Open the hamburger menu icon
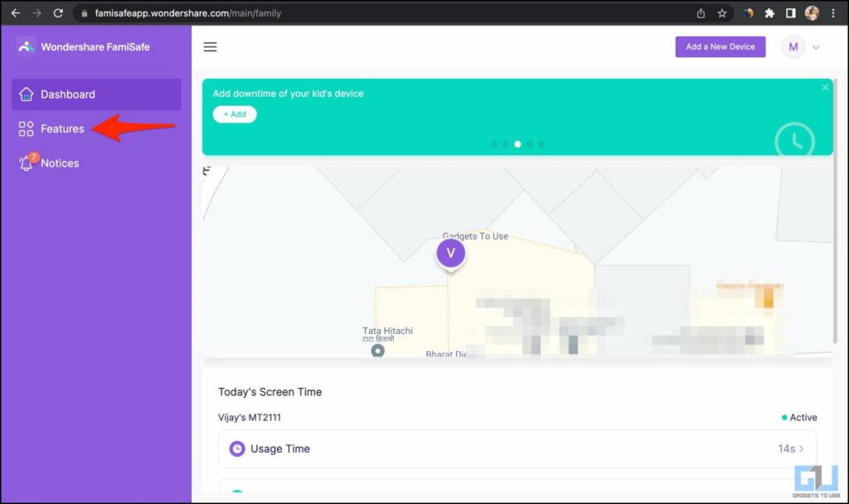This screenshot has width=849, height=504. (210, 46)
